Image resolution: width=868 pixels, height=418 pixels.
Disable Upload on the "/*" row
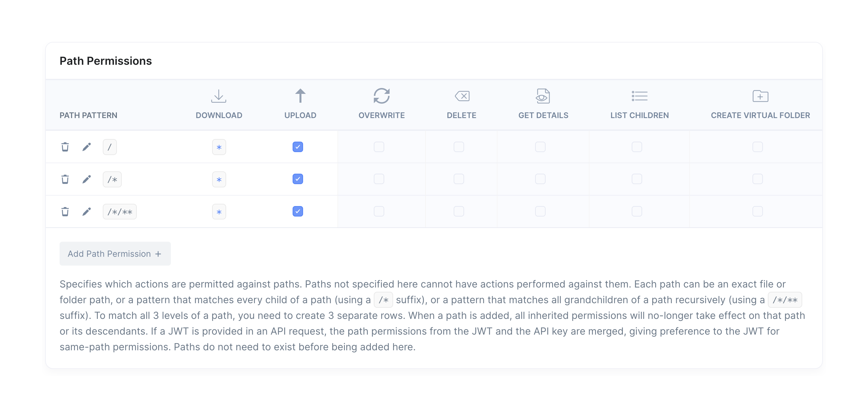point(298,179)
